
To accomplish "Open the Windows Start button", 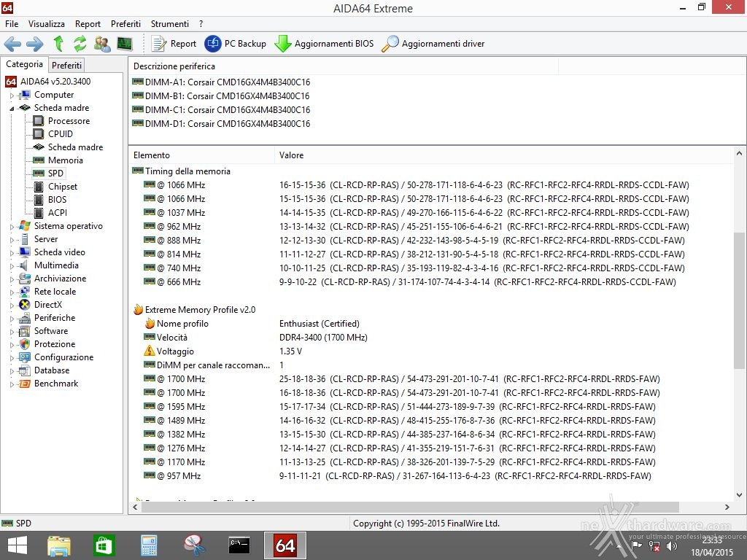I will [18, 545].
